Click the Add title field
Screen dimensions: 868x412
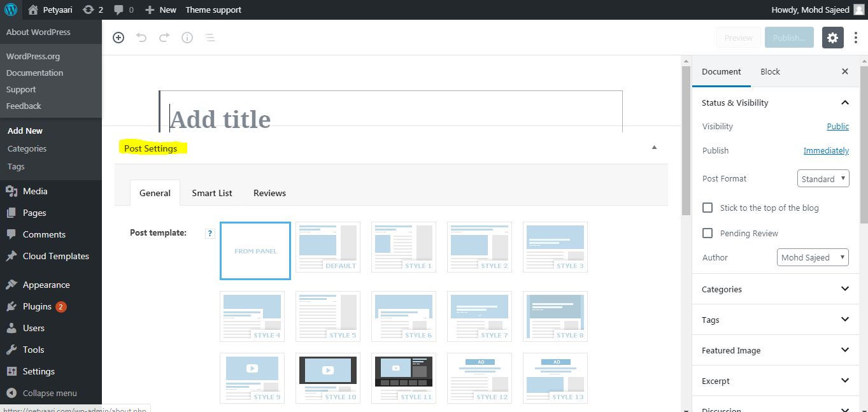(390, 113)
